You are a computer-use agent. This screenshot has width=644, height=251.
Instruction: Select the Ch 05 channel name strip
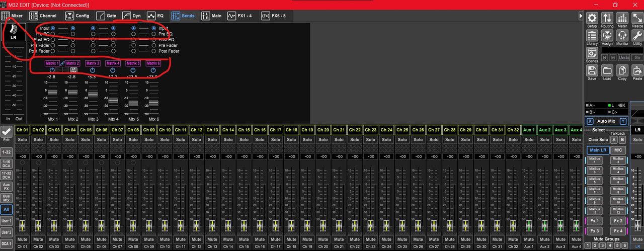coord(86,130)
